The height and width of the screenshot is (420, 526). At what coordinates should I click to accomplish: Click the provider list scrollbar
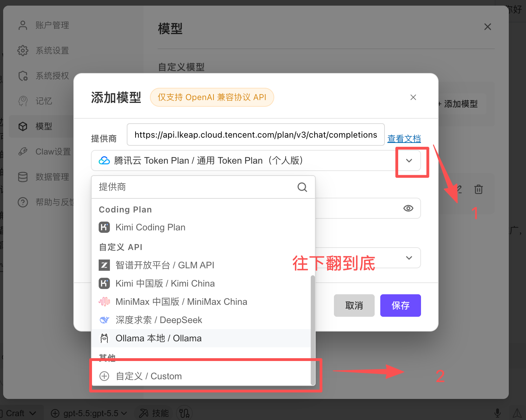click(313, 330)
